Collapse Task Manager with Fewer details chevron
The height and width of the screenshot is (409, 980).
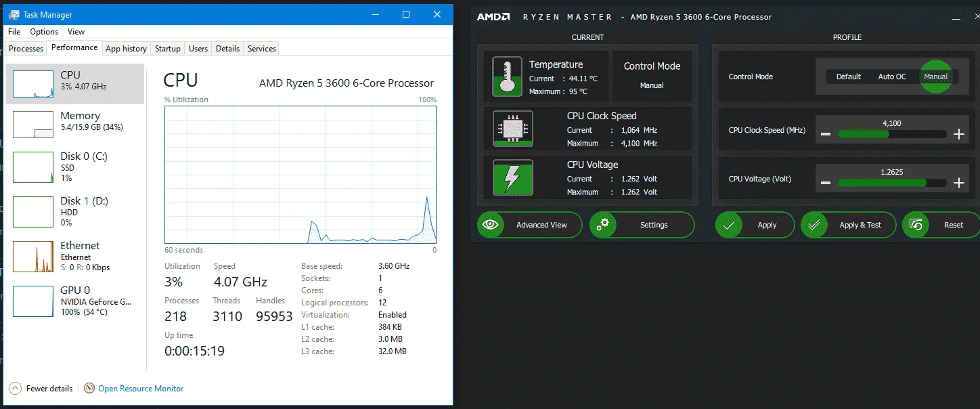15,388
